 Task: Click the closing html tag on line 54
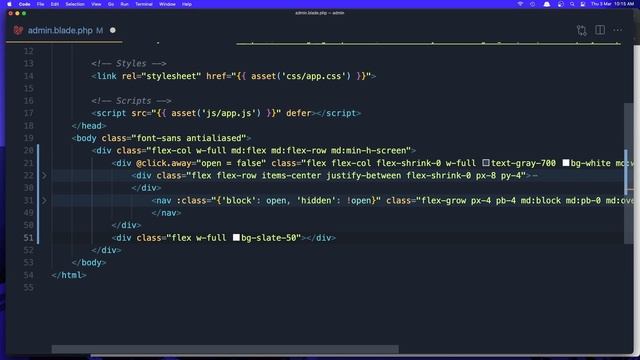69,275
